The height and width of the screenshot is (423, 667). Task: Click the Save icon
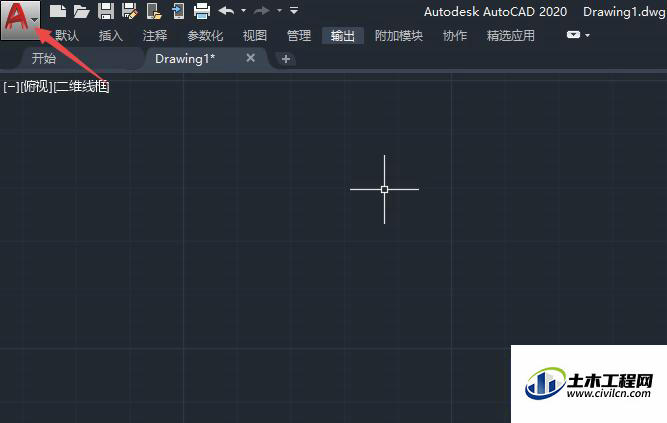(105, 11)
